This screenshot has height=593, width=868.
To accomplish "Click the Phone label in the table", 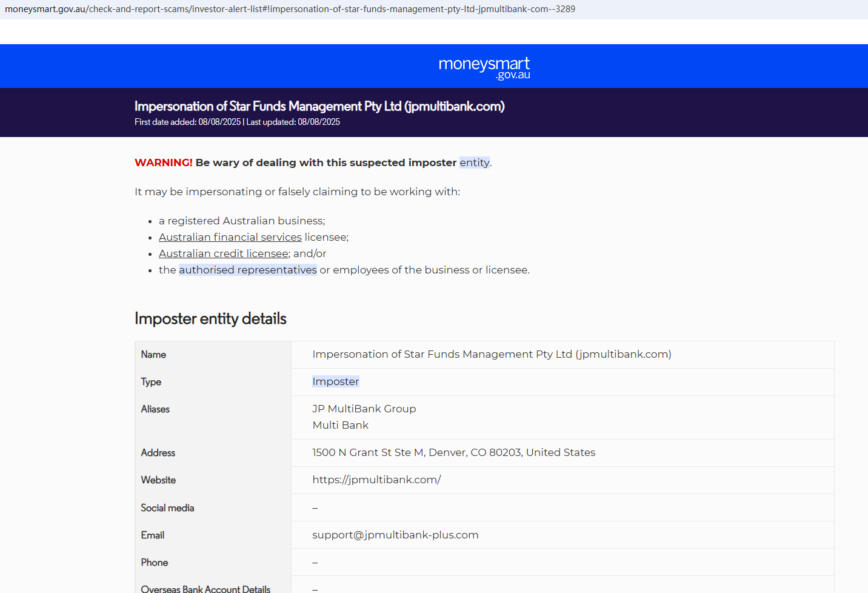I will pos(155,563).
